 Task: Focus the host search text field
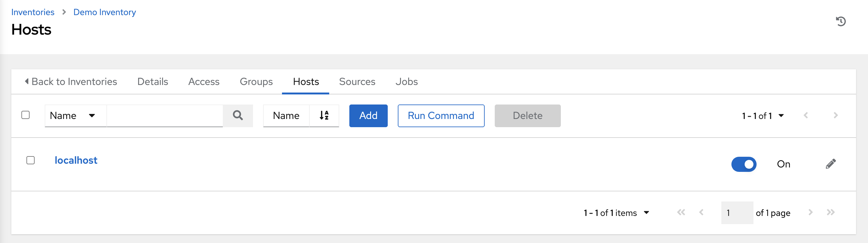164,116
